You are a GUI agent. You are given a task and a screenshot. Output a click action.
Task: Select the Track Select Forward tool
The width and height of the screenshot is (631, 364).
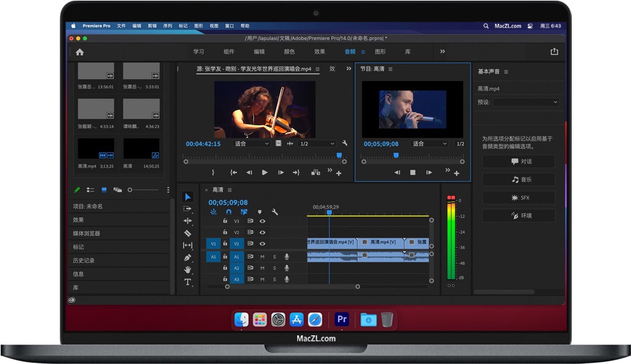[x=188, y=209]
